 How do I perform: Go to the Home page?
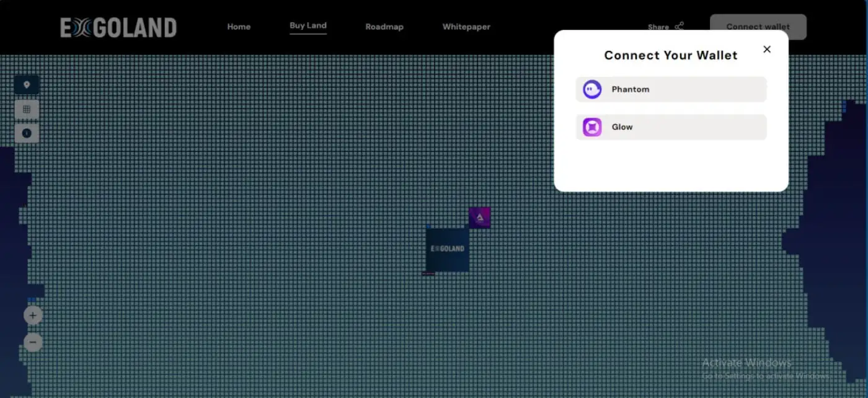point(239,27)
